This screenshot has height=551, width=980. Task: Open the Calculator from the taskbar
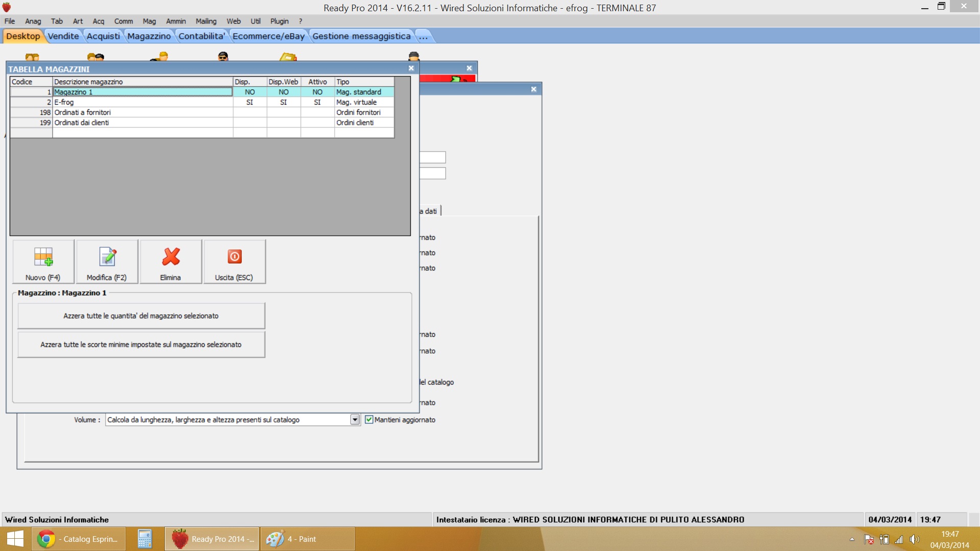(x=144, y=539)
